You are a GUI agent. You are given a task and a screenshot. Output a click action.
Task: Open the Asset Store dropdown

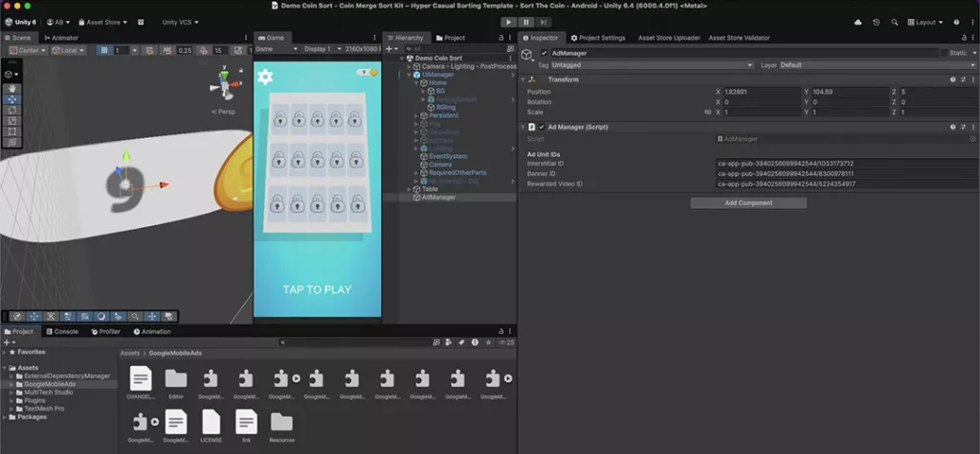click(101, 23)
